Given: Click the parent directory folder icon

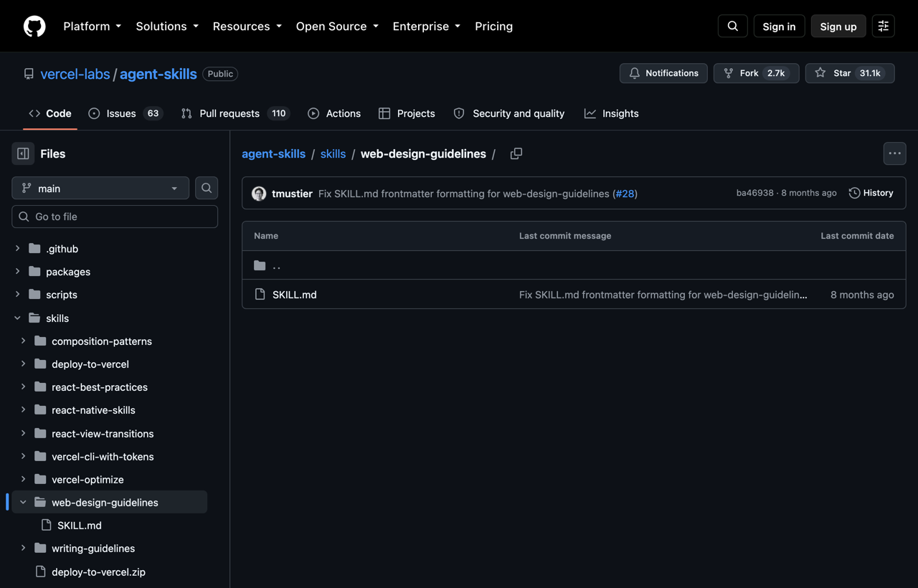Looking at the screenshot, I should (260, 265).
